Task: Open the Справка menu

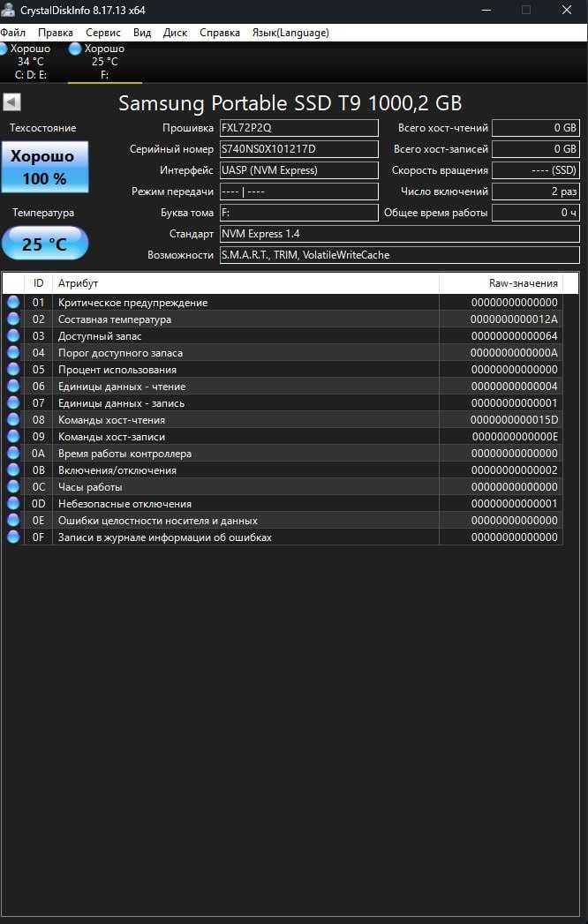Action: [219, 33]
